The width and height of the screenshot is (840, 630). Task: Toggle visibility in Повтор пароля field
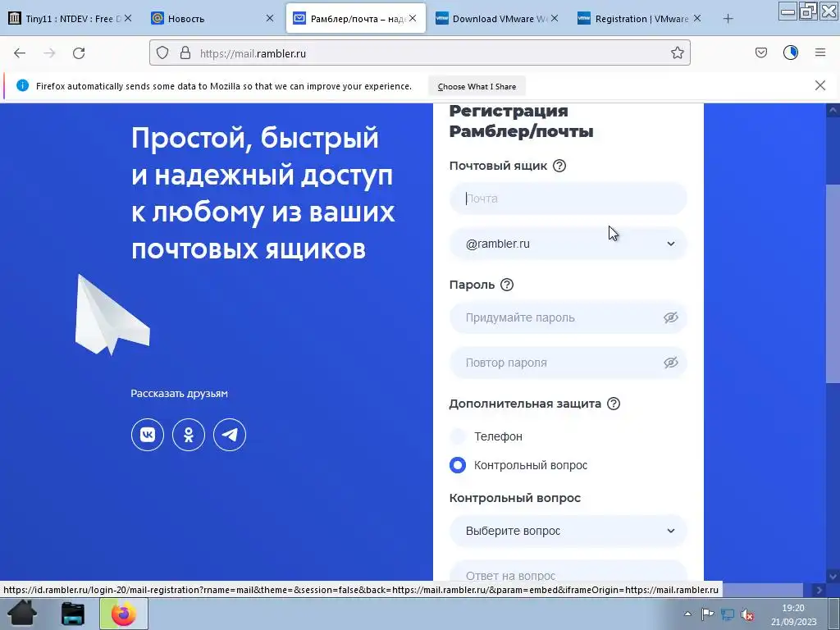tap(671, 363)
